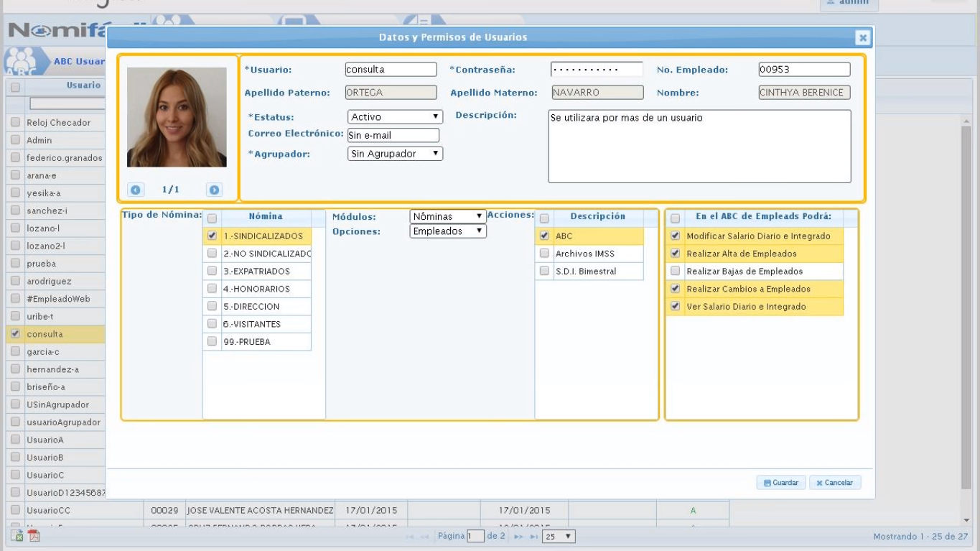Expand the Agrupador dropdown
980x551 pixels.
395,154
